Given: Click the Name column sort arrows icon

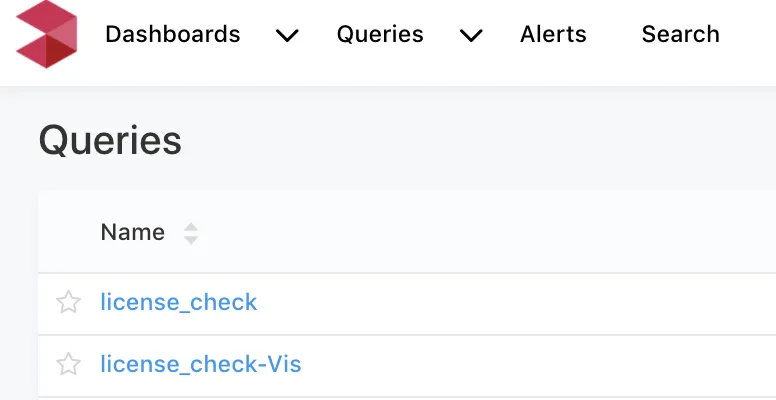Looking at the screenshot, I should point(191,233).
